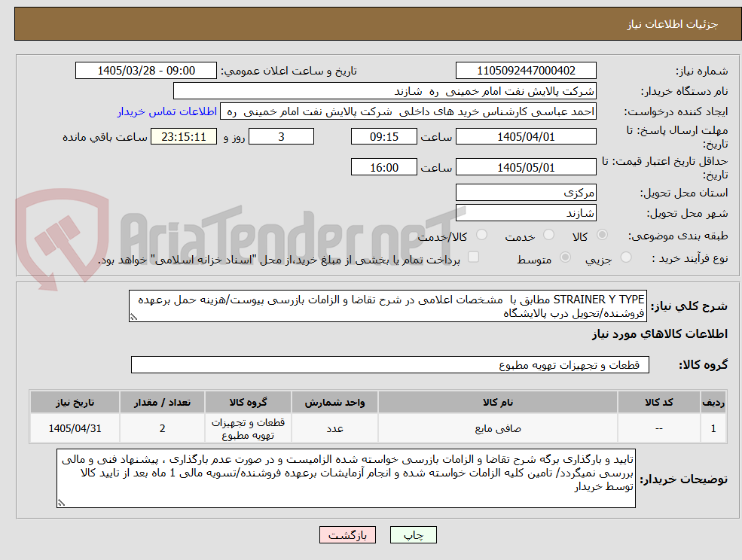Click the delivery city field شازند

(x=526, y=213)
